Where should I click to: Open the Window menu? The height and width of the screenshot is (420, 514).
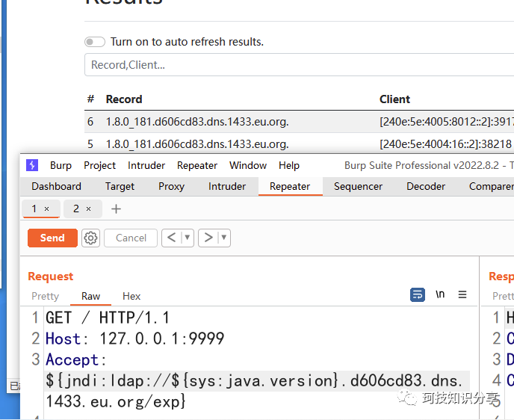[x=248, y=166]
